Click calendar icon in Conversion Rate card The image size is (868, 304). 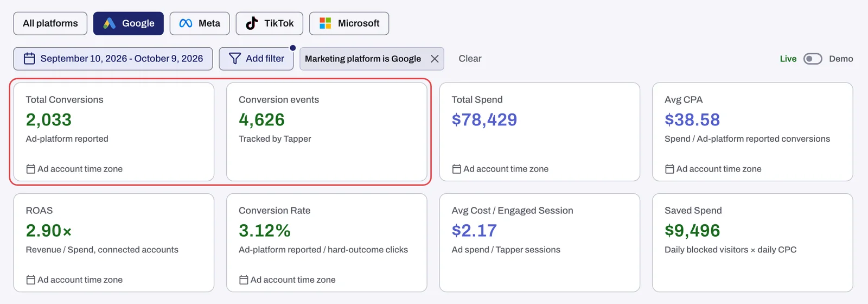[244, 280]
